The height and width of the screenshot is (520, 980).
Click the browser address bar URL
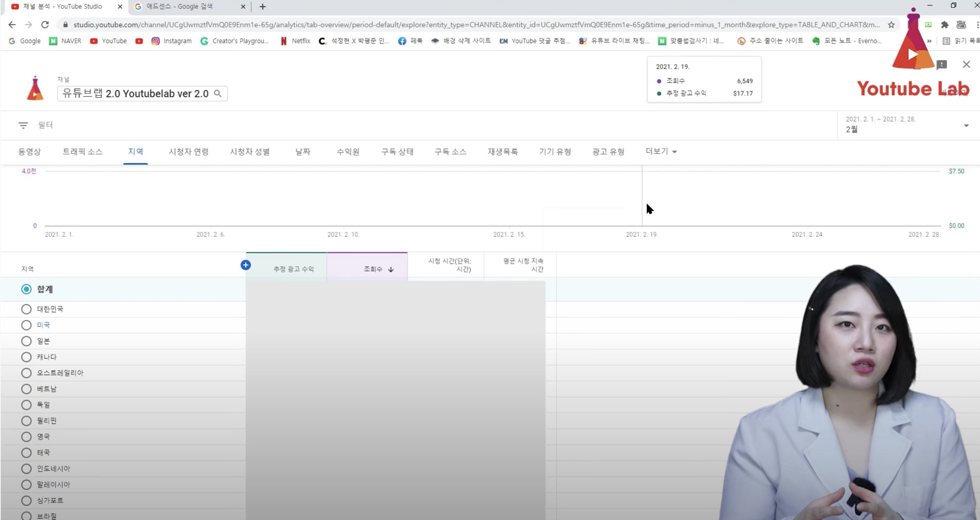pos(476,25)
